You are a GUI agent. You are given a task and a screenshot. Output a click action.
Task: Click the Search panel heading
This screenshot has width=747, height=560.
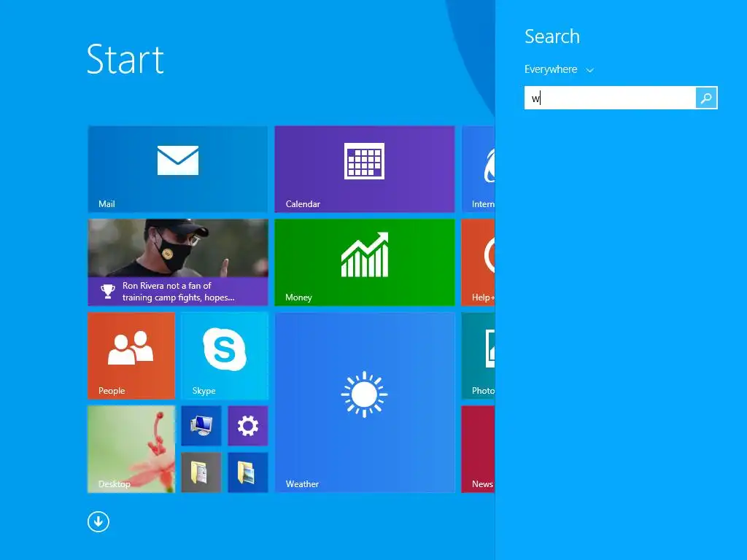pos(552,36)
